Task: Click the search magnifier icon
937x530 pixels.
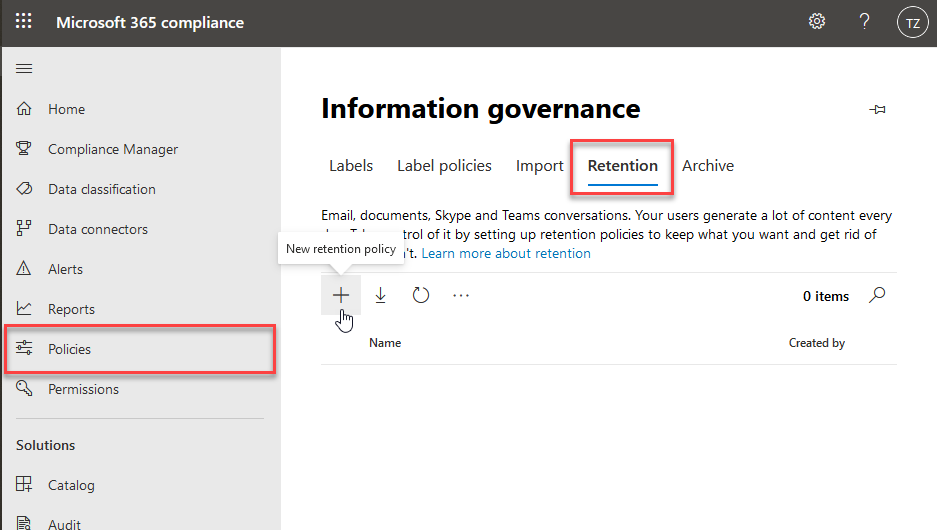Action: point(877,295)
